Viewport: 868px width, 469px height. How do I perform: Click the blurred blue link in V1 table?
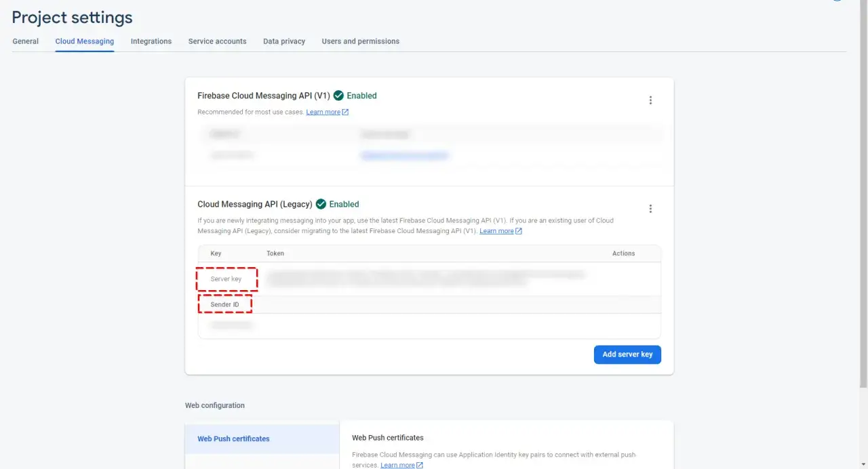coord(405,155)
